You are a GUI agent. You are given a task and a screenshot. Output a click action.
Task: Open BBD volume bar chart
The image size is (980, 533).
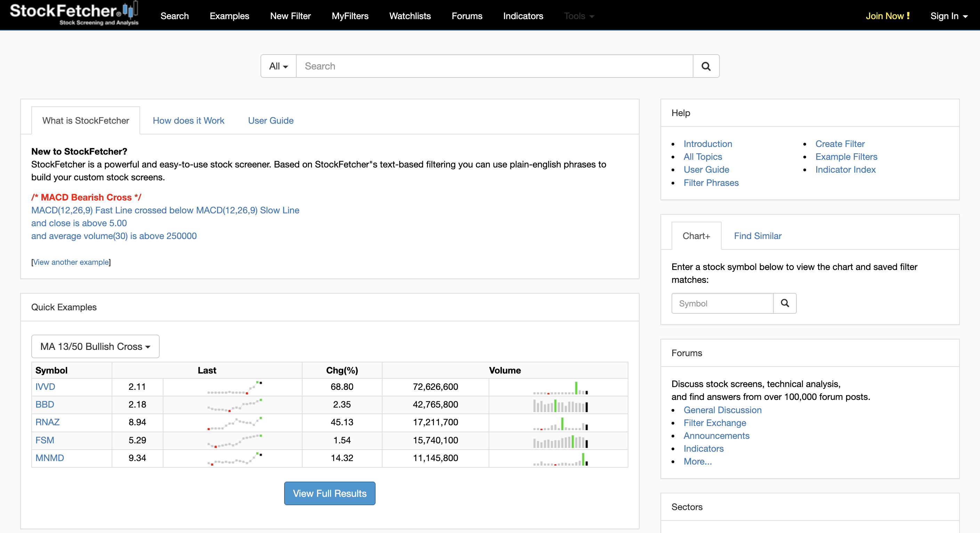click(560, 405)
